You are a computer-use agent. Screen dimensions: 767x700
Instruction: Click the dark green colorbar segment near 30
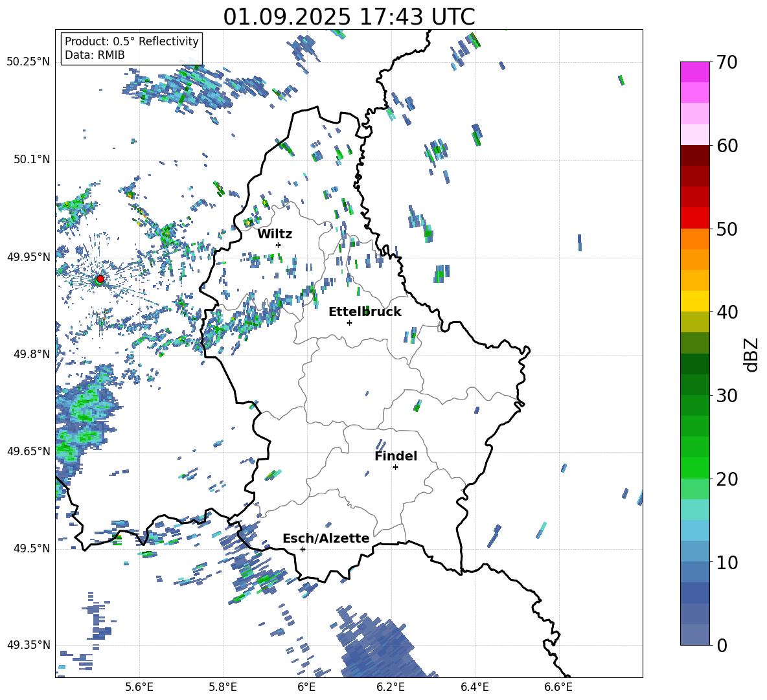pos(695,385)
